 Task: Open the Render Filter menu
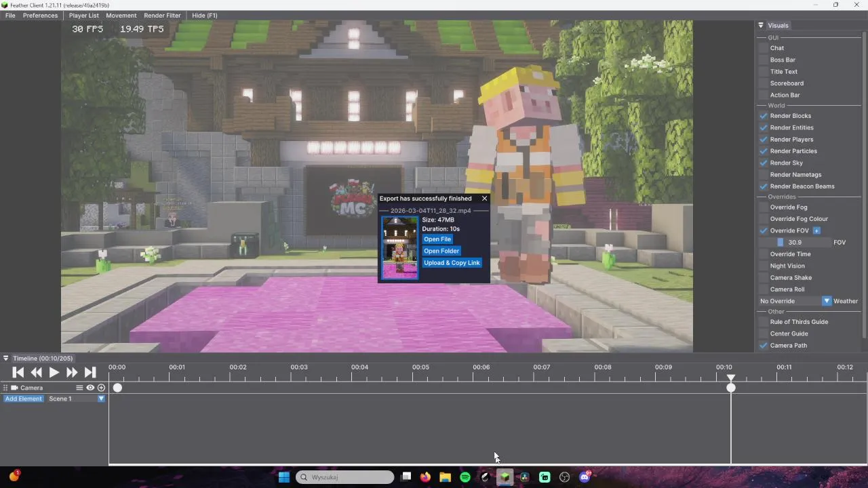pyautogui.click(x=162, y=16)
